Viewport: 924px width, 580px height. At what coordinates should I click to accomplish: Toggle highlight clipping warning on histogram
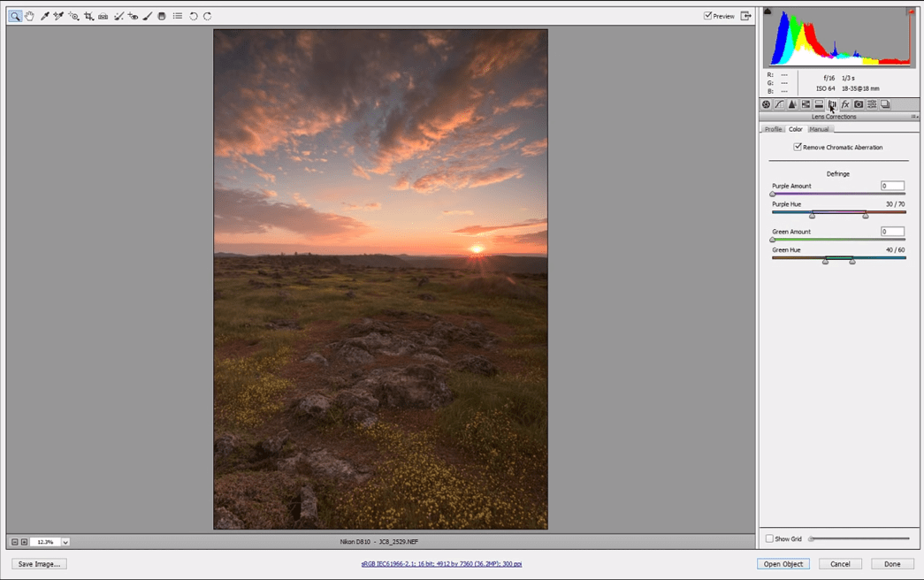tap(911, 11)
